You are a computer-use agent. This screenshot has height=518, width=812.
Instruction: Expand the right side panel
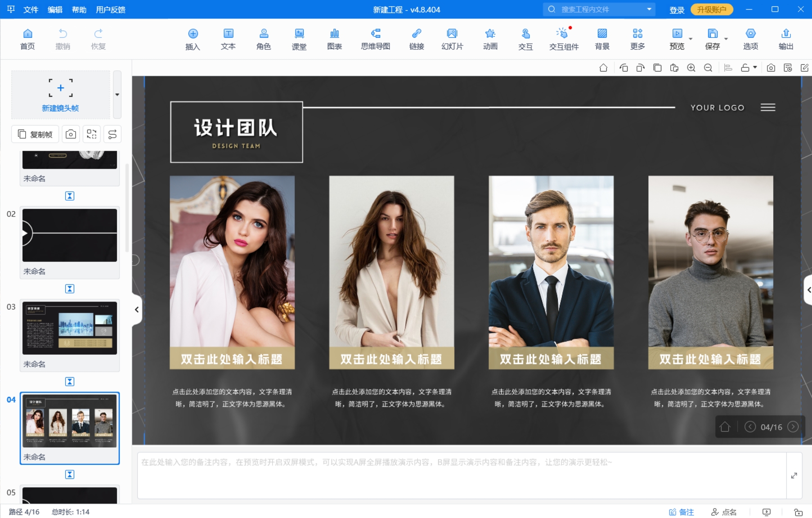click(808, 290)
